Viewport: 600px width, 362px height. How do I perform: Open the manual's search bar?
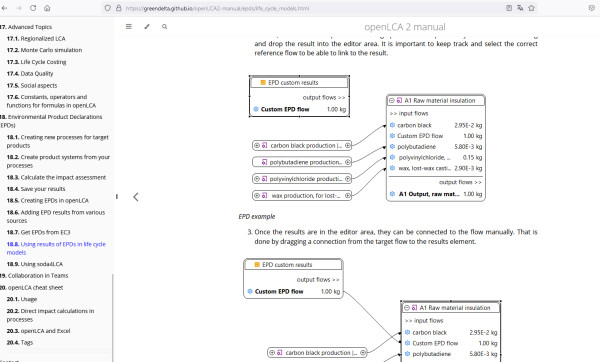point(165,26)
